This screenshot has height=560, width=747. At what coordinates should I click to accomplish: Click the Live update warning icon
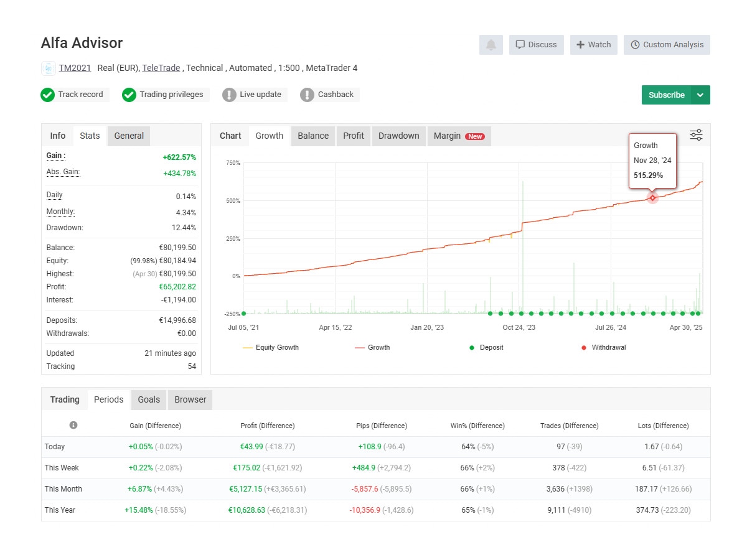229,95
